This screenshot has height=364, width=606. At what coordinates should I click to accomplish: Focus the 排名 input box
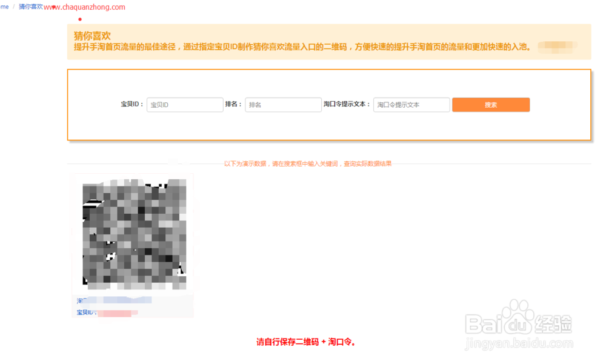283,105
